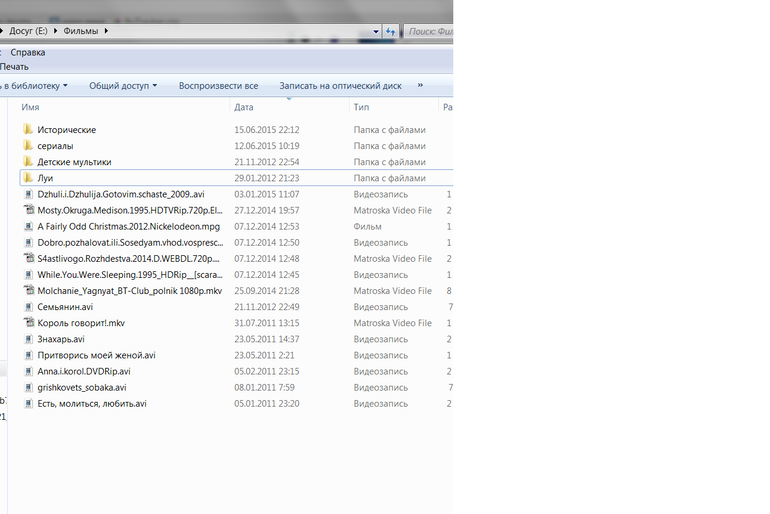Click the A Fairly Odd Christmas file icon
770x514 pixels.
(28, 226)
